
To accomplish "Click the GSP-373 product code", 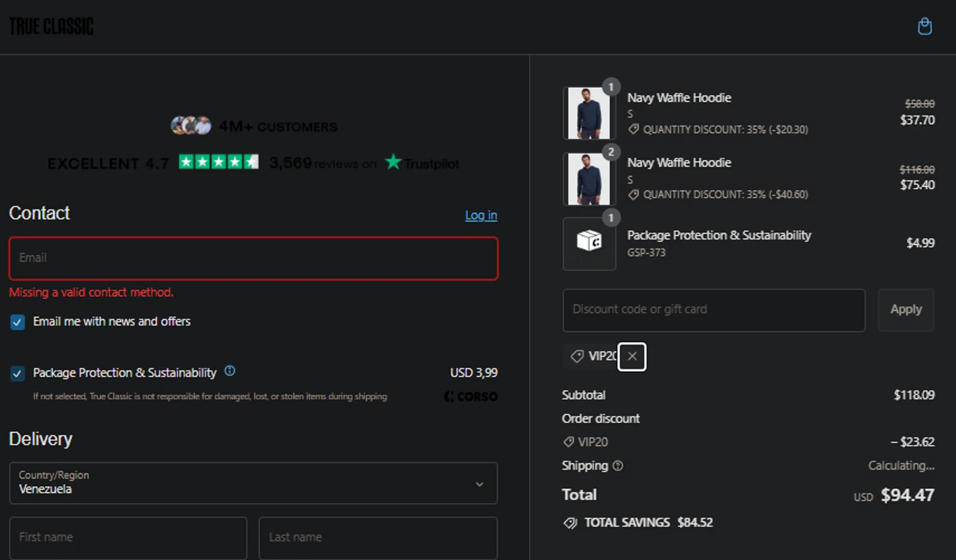I will [x=646, y=253].
